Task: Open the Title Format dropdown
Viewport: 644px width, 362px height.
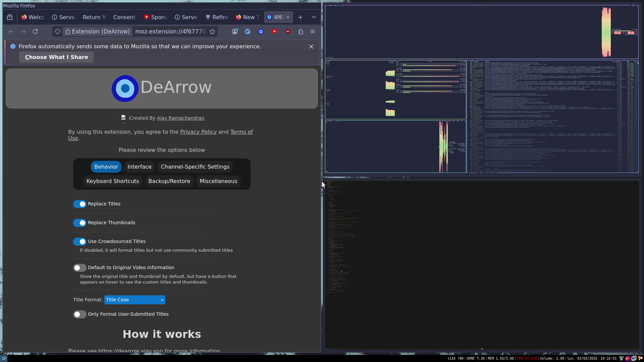Action: pyautogui.click(x=135, y=300)
